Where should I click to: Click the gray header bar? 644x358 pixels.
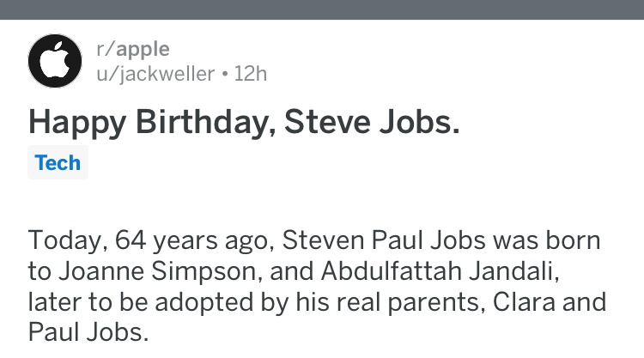click(x=322, y=9)
